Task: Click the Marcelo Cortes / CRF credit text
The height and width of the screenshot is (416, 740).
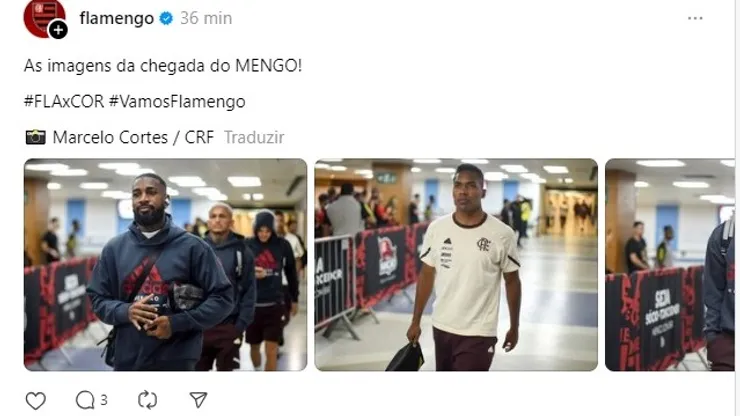Action: coord(133,137)
